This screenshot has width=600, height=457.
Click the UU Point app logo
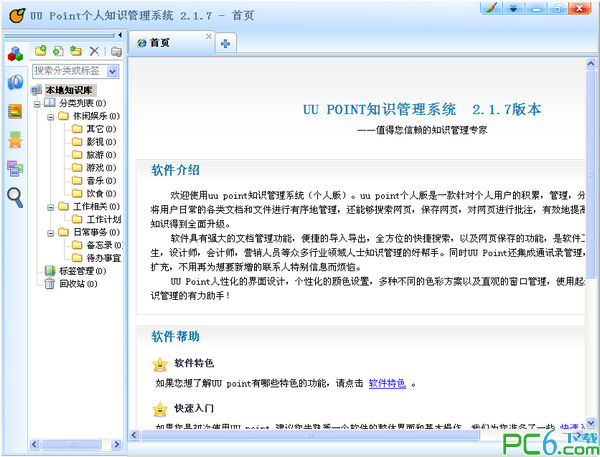pyautogui.click(x=17, y=16)
